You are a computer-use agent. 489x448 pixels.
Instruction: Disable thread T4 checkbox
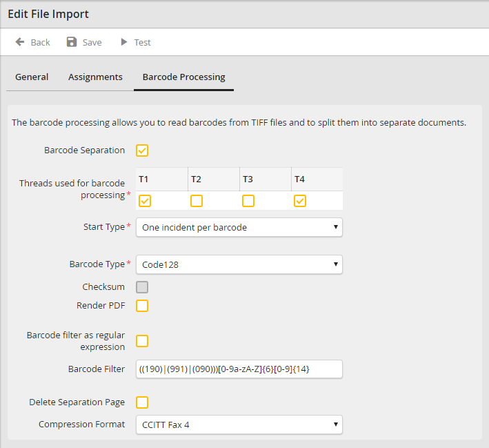pyautogui.click(x=300, y=201)
